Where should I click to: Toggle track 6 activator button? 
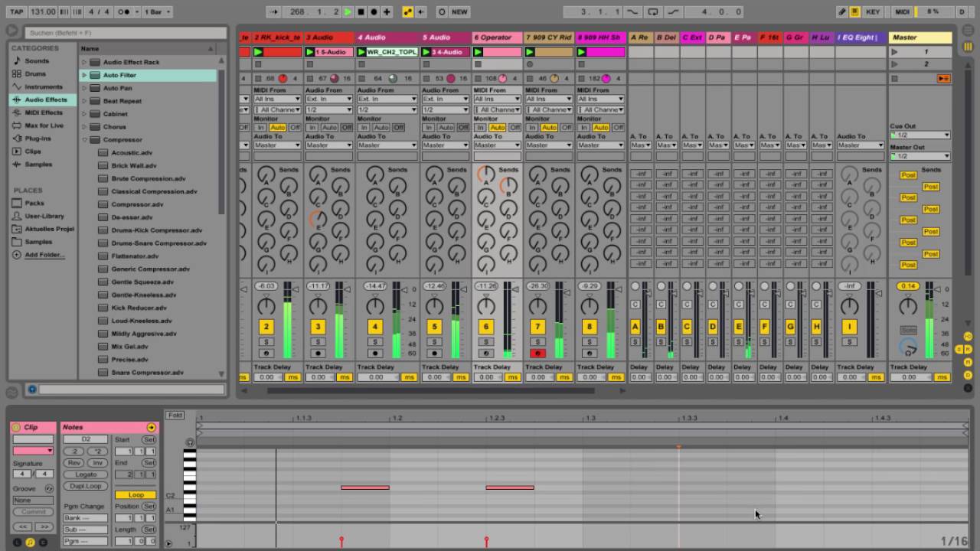coord(485,327)
